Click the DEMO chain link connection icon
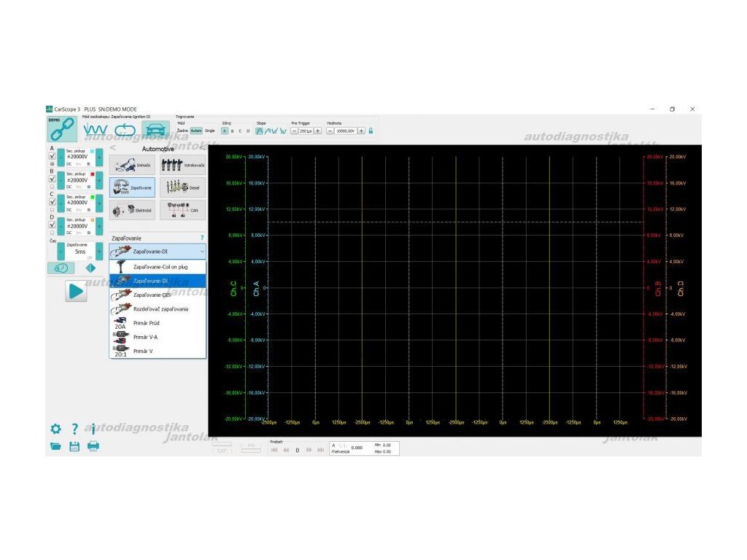 pyautogui.click(x=62, y=129)
